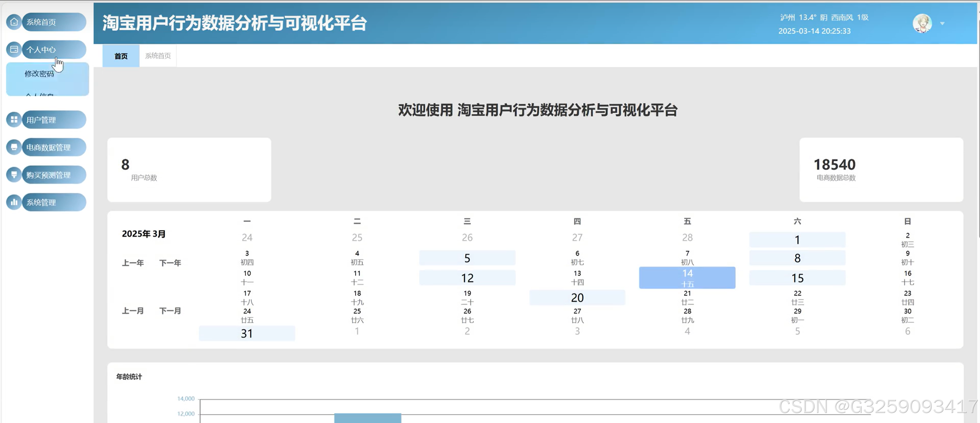Select calendar date 6 初七
980x423 pixels.
pos(577,258)
